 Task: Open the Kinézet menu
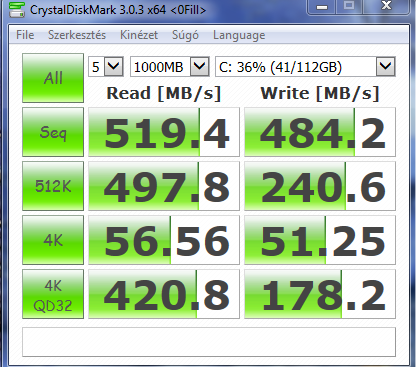139,35
